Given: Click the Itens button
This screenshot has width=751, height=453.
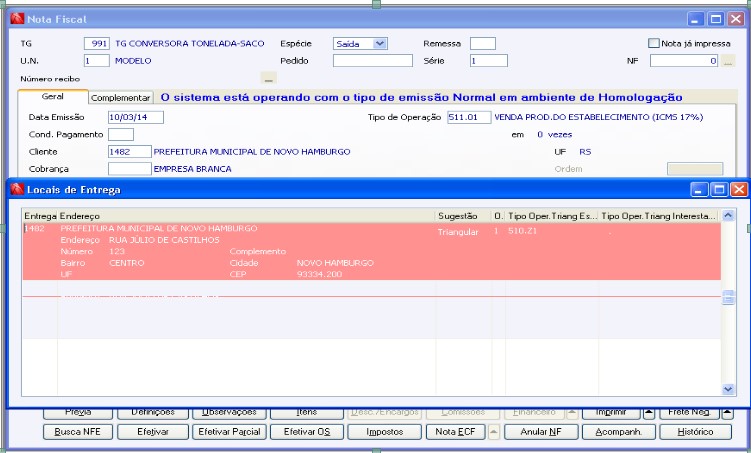Looking at the screenshot, I should [x=307, y=413].
